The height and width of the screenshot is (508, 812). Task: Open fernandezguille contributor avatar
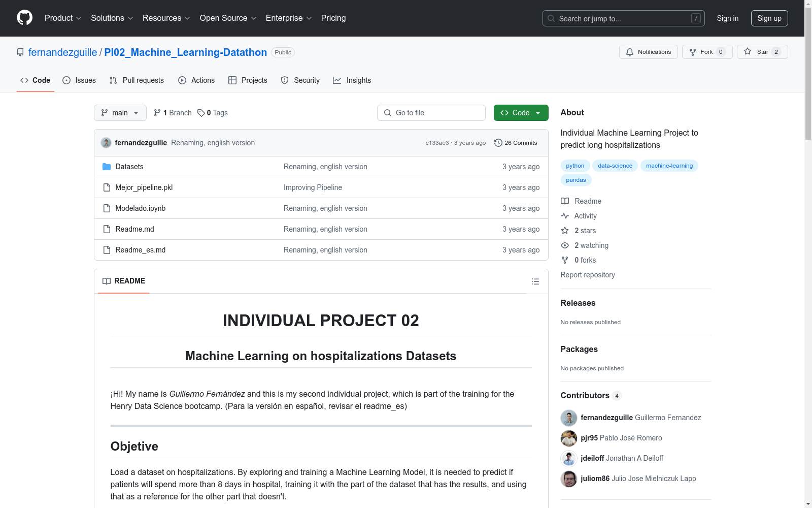[569, 418]
